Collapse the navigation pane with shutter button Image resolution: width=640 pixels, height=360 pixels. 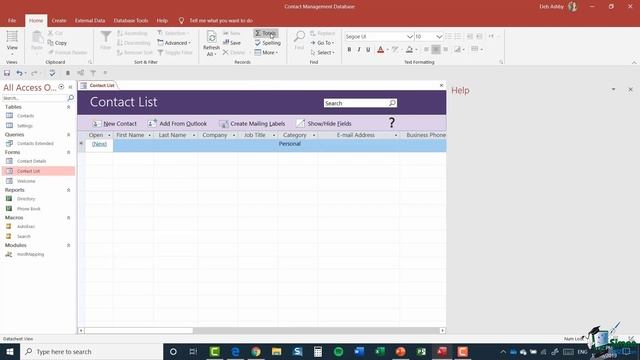click(70, 87)
